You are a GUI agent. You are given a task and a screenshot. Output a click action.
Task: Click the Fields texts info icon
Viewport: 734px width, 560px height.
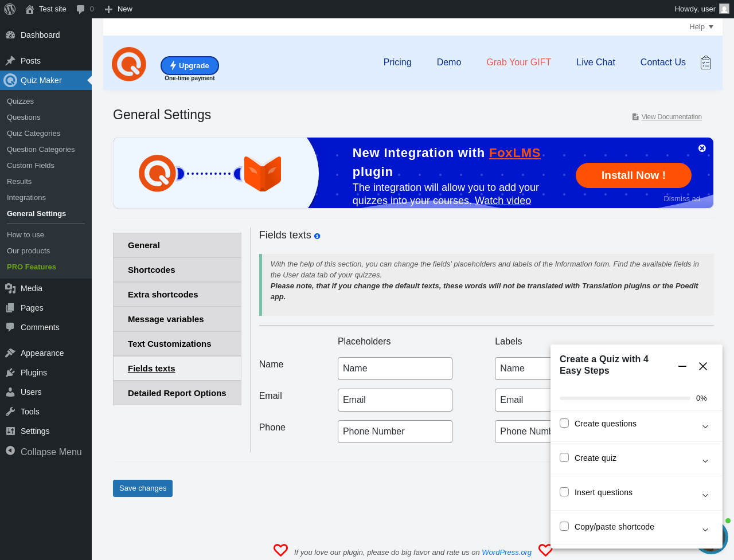(317, 236)
